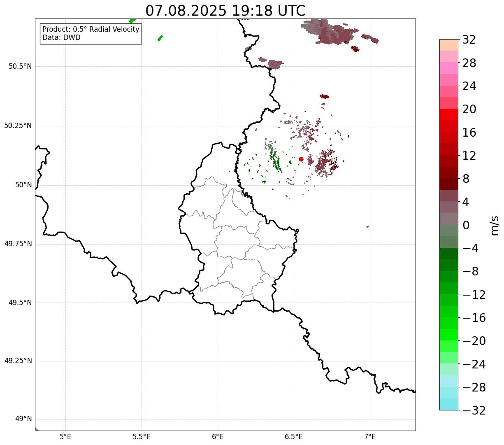Click the Product: 0.5° Radial Velocity label
The image size is (504, 445).
pyautogui.click(x=91, y=30)
